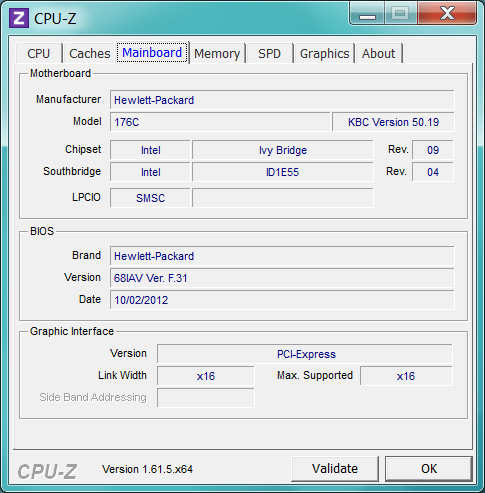Image resolution: width=485 pixels, height=493 pixels.
Task: Click the empty LPCIO model field
Action: coord(283,198)
